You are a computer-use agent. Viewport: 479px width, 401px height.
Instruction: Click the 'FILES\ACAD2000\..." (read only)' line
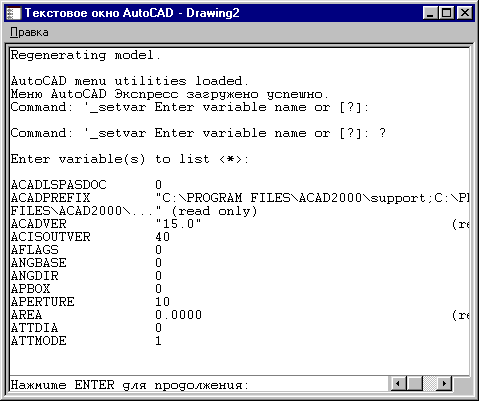[x=134, y=211]
